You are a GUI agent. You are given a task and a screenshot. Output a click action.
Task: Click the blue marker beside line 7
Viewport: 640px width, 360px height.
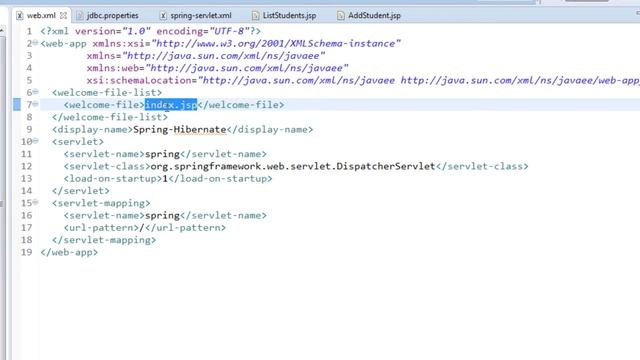(x=17, y=104)
